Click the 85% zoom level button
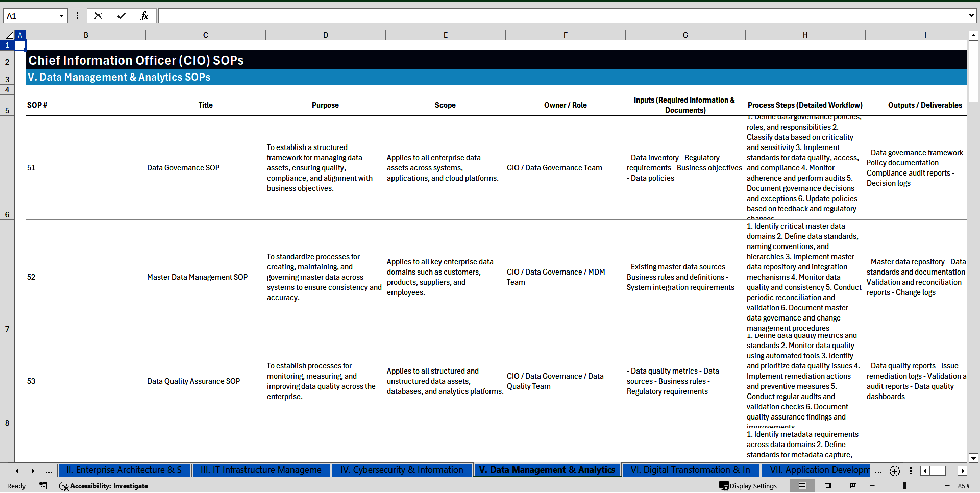980x493 pixels. [x=964, y=486]
